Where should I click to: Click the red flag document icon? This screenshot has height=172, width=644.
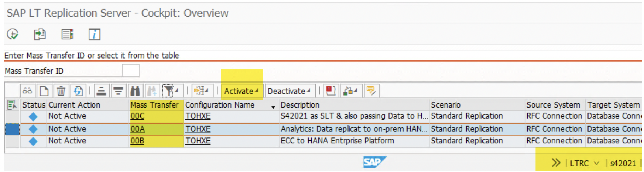click(x=331, y=91)
